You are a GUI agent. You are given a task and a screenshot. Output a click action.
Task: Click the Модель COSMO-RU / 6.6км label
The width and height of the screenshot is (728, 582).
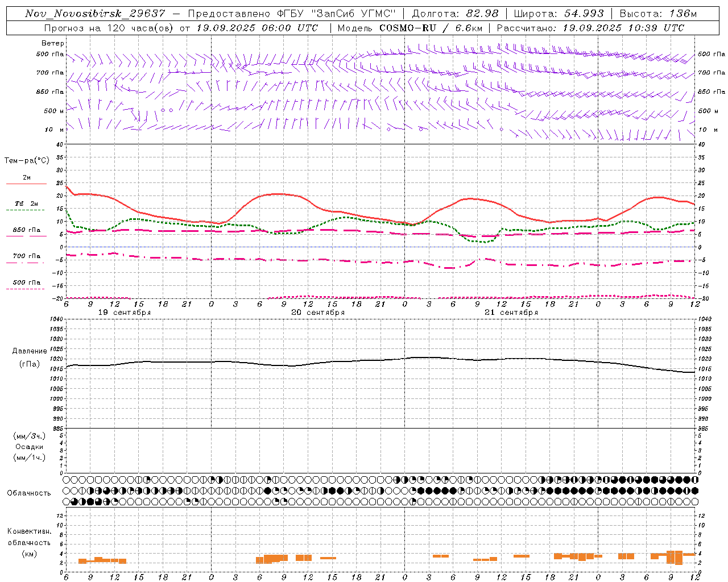point(411,28)
